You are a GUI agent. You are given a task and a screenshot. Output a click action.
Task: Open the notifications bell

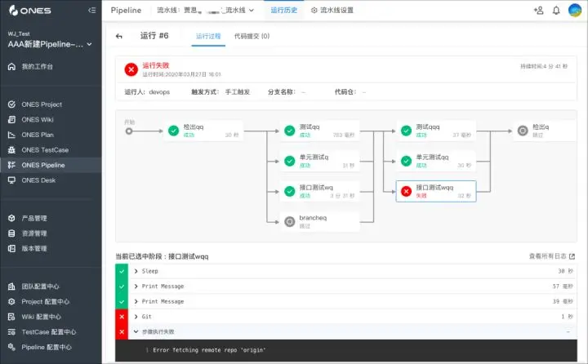tap(556, 11)
